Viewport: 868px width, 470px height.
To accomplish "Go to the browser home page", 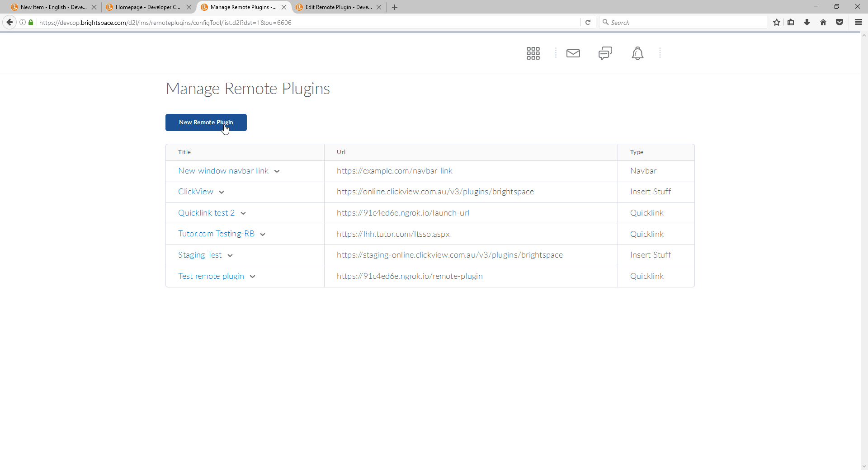I will [823, 22].
